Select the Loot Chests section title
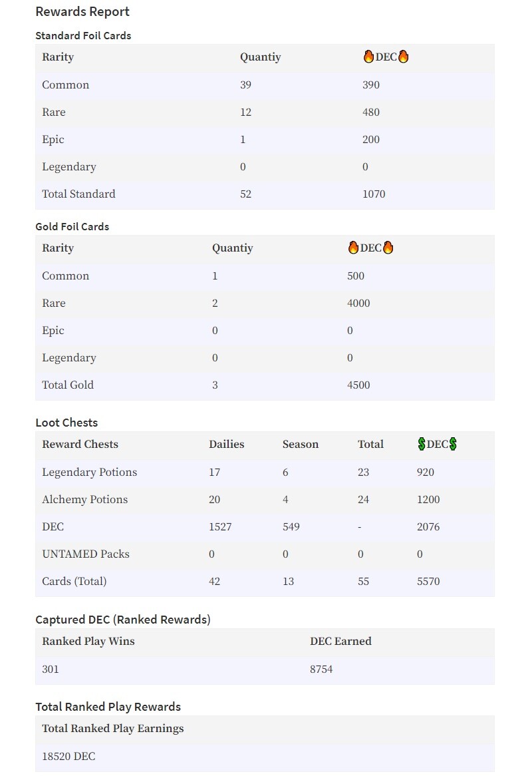Screen dimensions: 532x776 (66, 423)
